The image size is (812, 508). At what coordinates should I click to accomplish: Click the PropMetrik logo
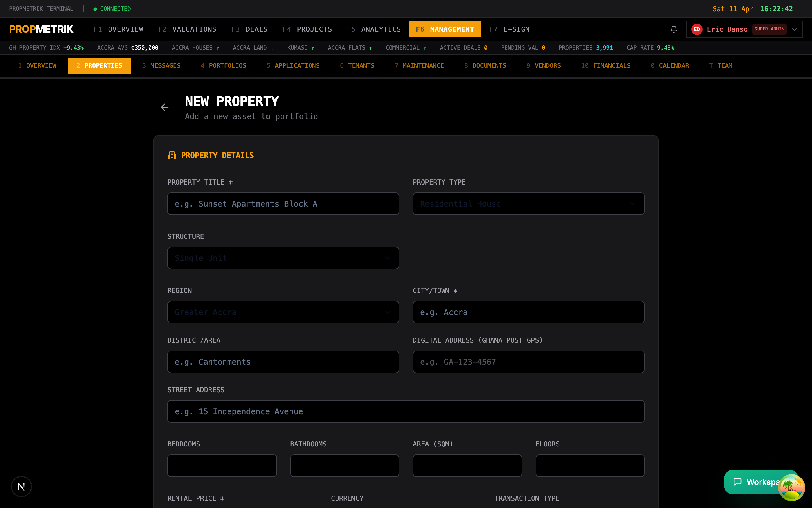tap(41, 29)
